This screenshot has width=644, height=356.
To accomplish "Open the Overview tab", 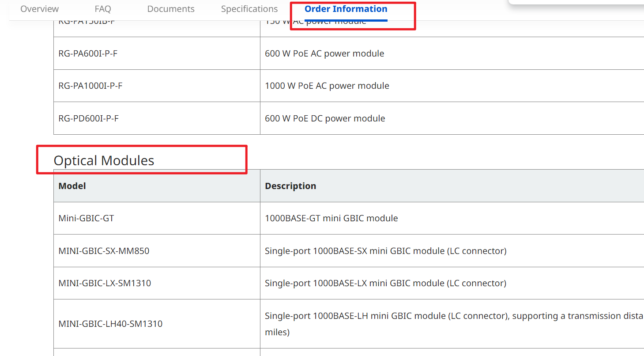I will (x=39, y=9).
